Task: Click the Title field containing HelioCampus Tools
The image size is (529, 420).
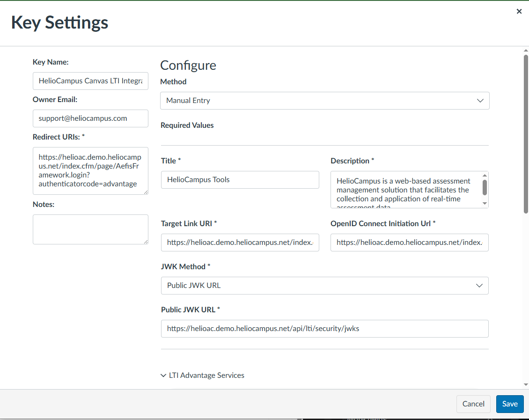Action: click(240, 180)
